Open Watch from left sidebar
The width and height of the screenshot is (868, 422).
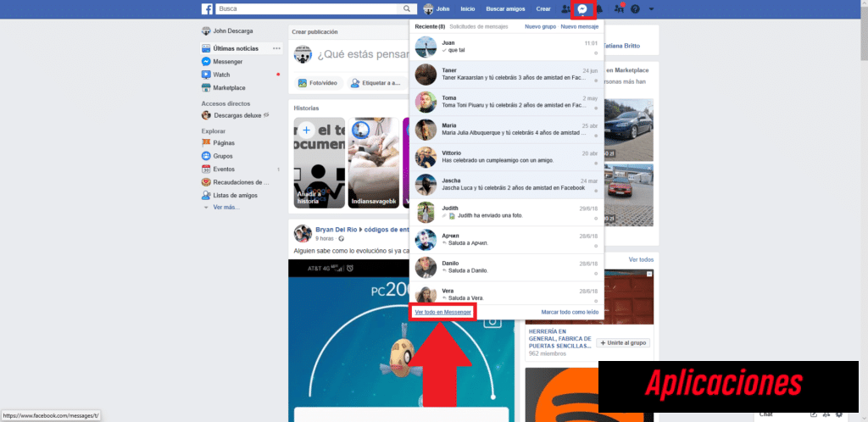216,75
